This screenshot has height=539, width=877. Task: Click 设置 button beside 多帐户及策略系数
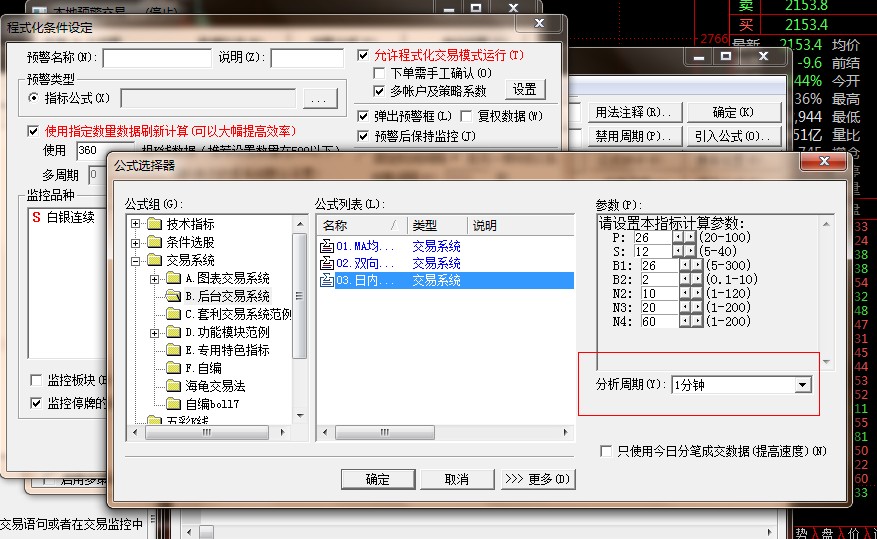pyautogui.click(x=525, y=89)
